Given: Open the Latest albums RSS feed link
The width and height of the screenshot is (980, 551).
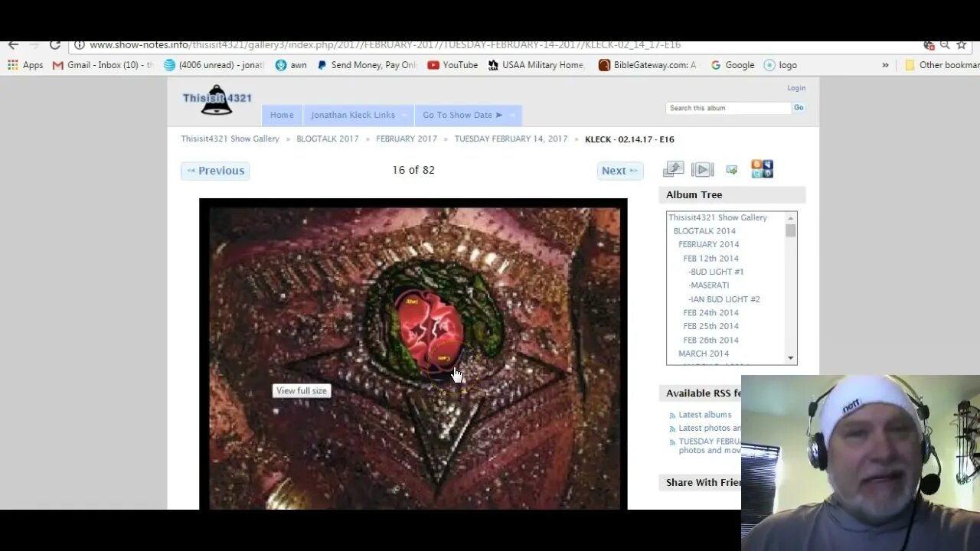Looking at the screenshot, I should coord(705,415).
